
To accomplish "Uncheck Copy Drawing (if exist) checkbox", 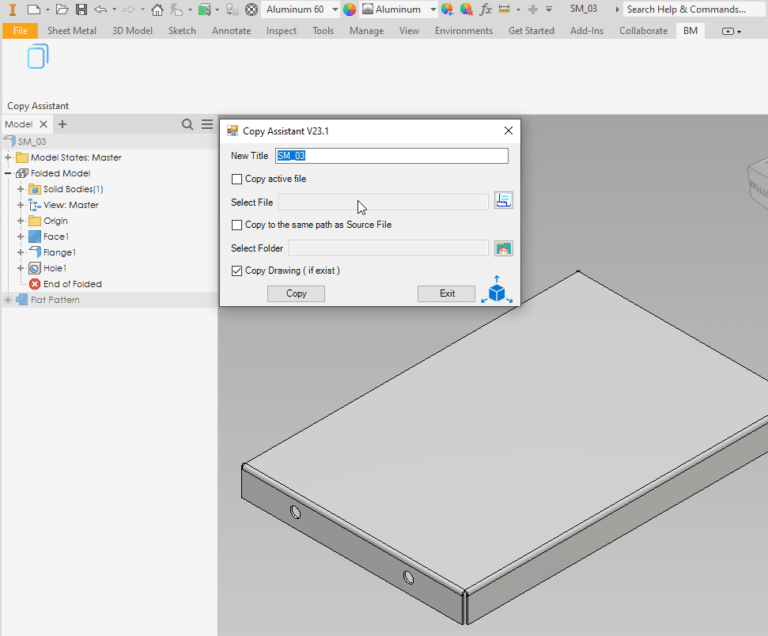I will (237, 271).
